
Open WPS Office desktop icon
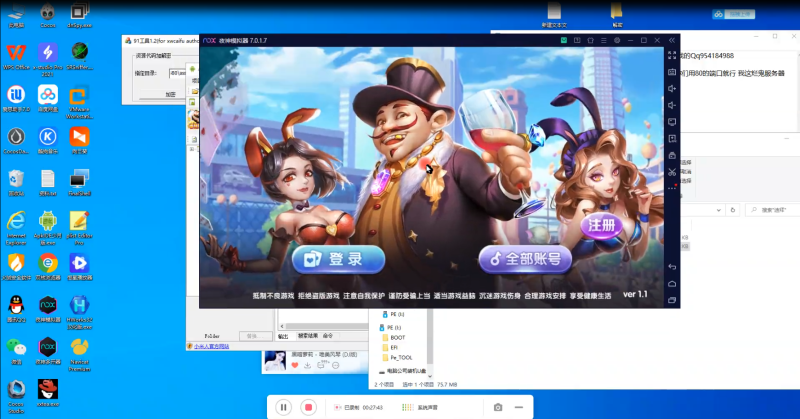click(x=16, y=56)
